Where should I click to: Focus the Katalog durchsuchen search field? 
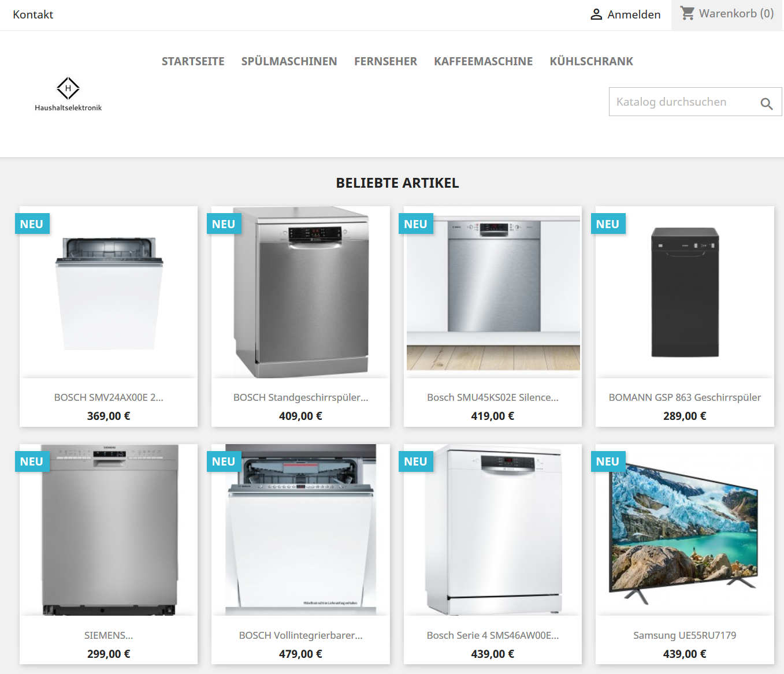pos(684,102)
